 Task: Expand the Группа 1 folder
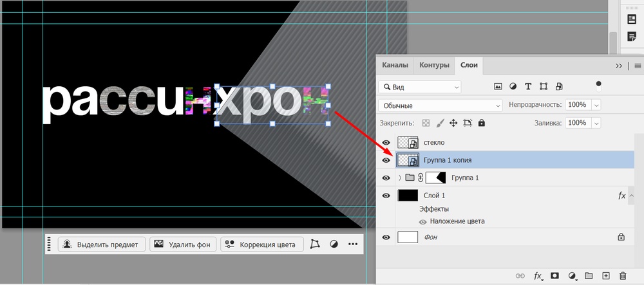point(399,178)
